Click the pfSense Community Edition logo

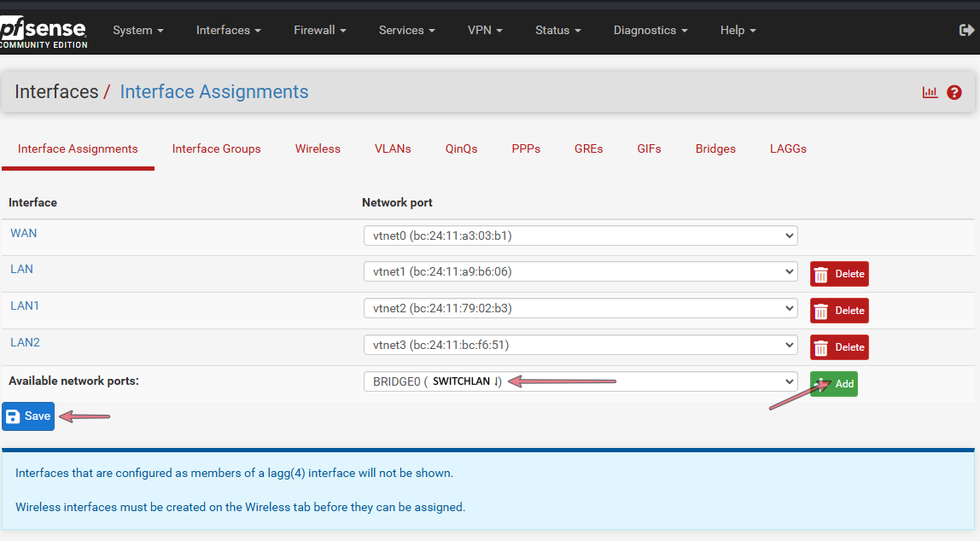[x=43, y=32]
